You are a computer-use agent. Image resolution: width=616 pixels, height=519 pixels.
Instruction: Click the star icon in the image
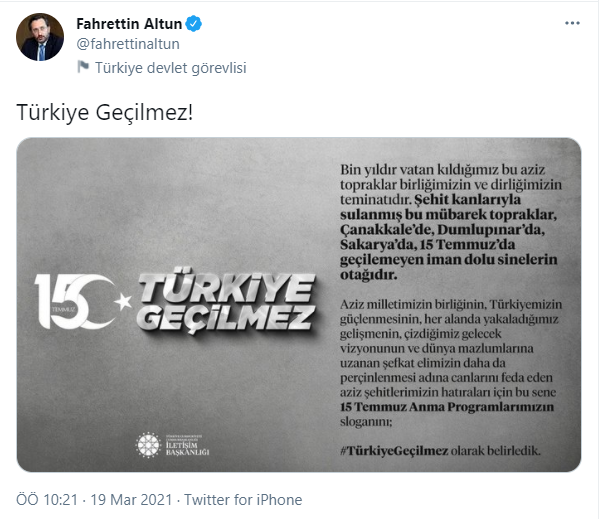pyautogui.click(x=123, y=302)
